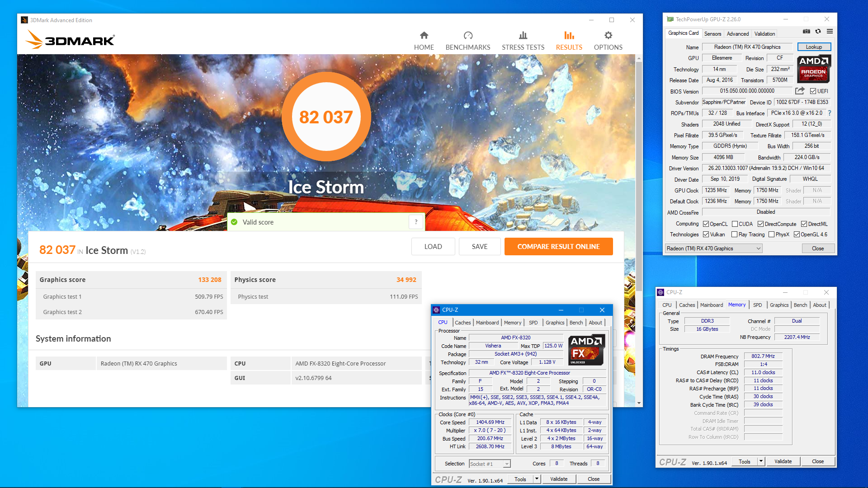Click the 3DMark scrollbar down arrow
The height and width of the screenshot is (488, 868).
[639, 403]
